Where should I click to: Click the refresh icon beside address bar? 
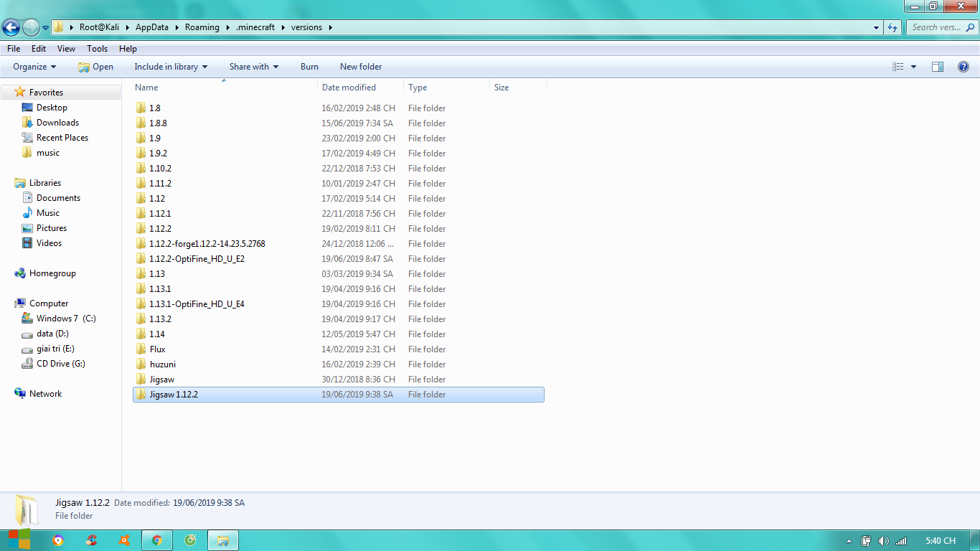(892, 27)
